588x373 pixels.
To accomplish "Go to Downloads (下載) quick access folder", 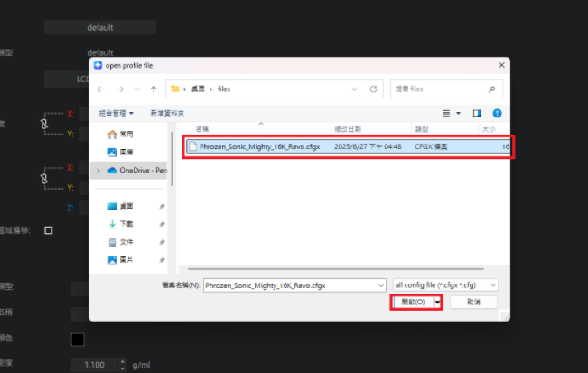I will click(126, 223).
